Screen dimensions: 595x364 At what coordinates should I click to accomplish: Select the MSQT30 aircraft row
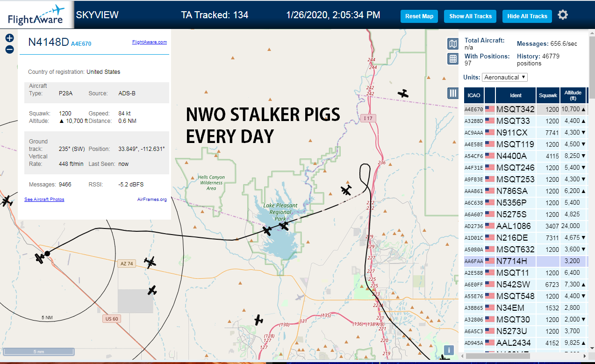pyautogui.click(x=526, y=320)
